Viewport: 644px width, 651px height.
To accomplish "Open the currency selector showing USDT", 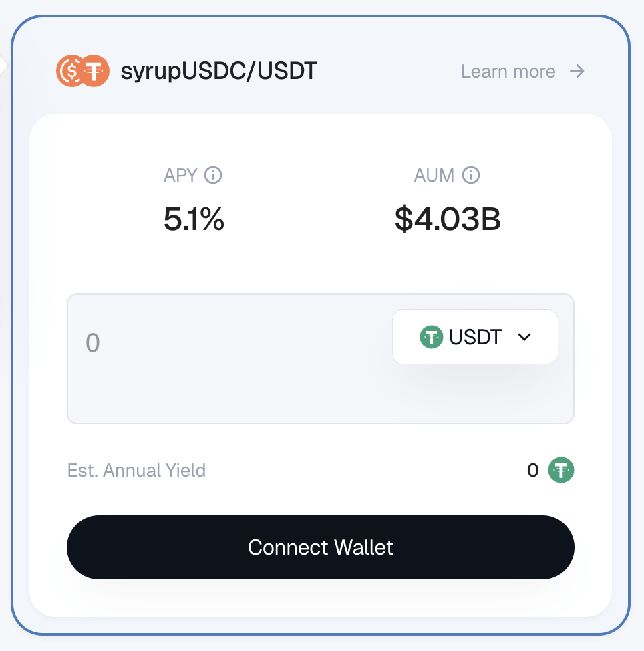I will pos(475,337).
